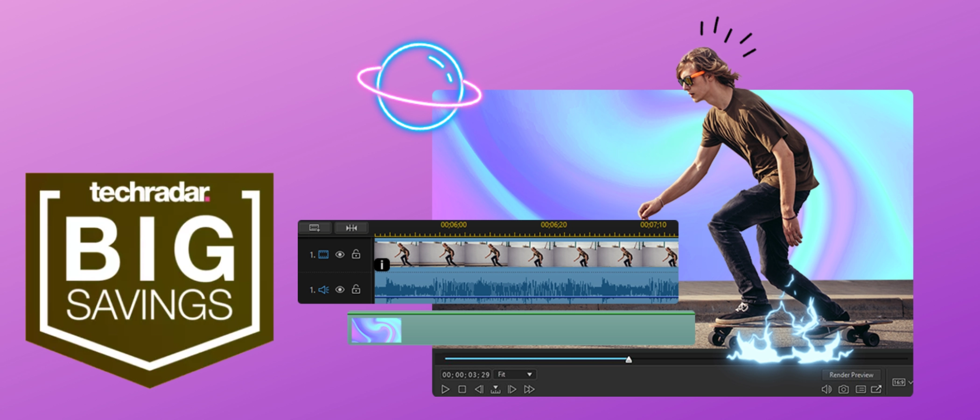Undock the preview window with popout icon
This screenshot has height=420, width=980.
pos(876,389)
